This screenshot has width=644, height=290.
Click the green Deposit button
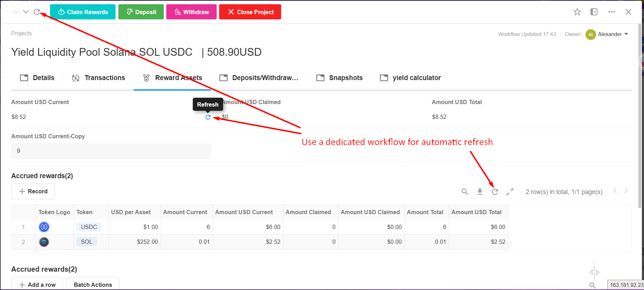tap(141, 12)
